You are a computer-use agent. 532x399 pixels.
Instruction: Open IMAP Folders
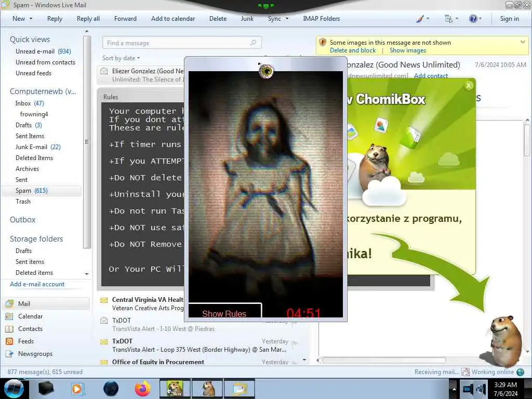[x=321, y=19]
